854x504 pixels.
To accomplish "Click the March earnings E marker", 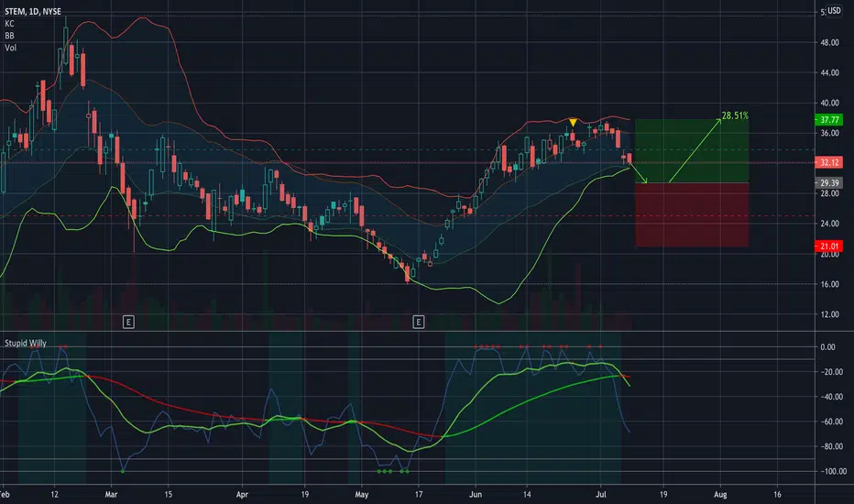I will point(128,322).
